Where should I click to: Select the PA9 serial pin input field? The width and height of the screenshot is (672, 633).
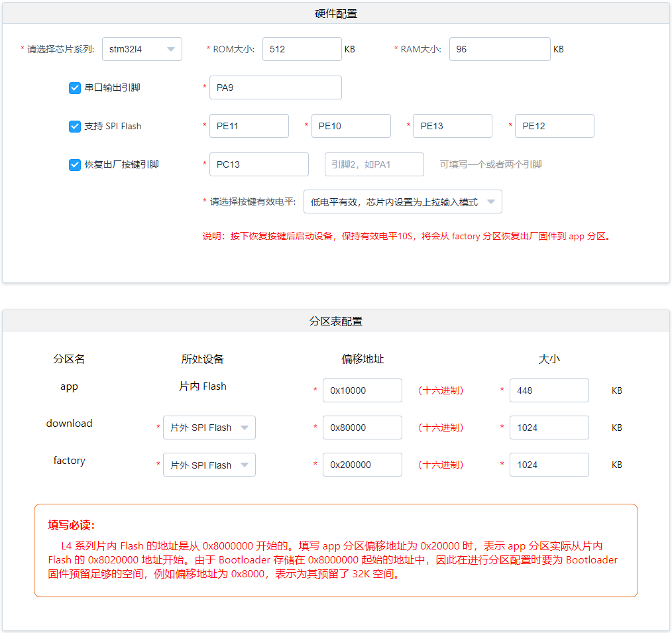[x=275, y=87]
